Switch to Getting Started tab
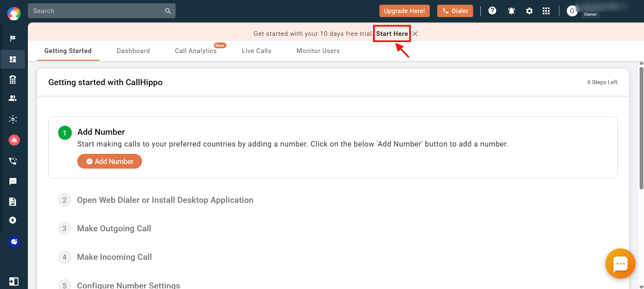The image size is (644, 289). [x=68, y=51]
